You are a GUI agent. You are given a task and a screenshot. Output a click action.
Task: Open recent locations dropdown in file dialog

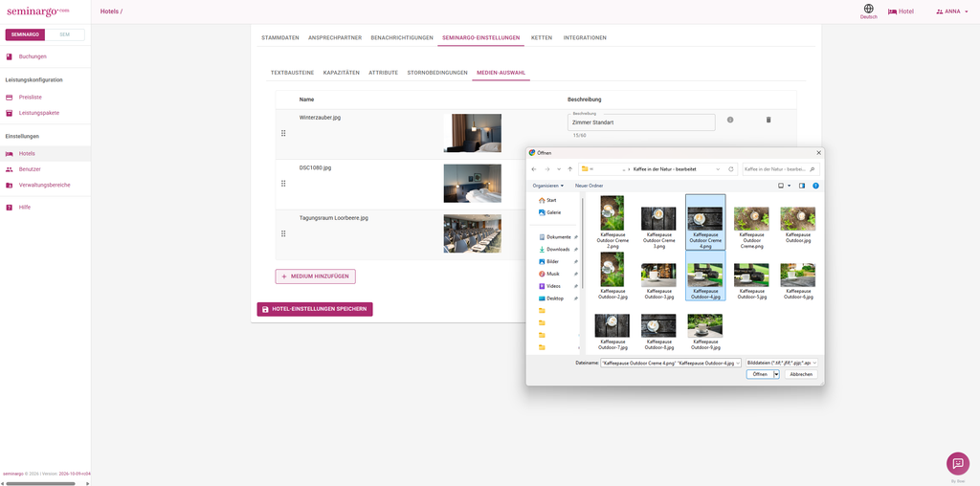click(x=559, y=169)
